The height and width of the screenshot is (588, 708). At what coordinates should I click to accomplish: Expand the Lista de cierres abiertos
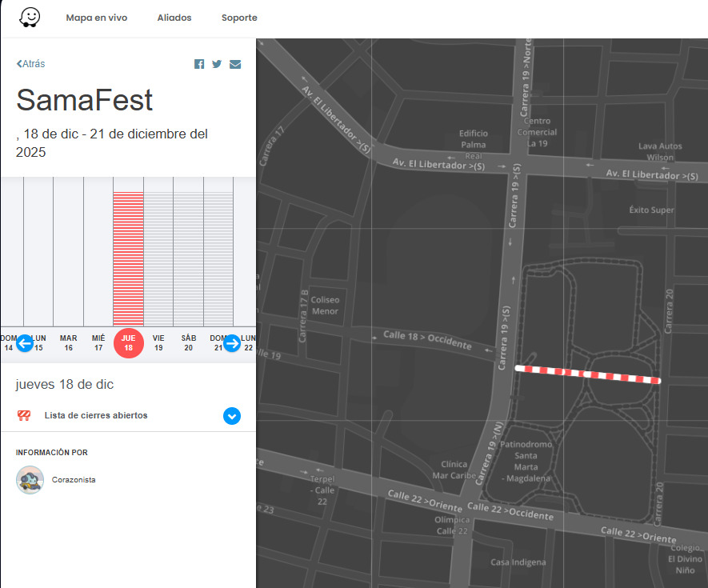232,416
